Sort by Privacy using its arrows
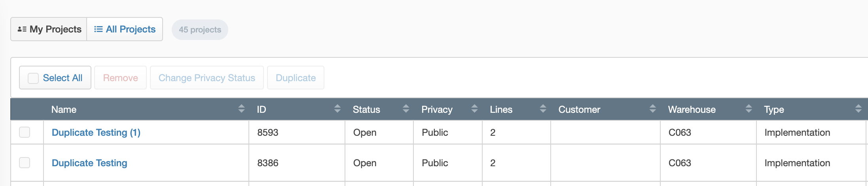The width and height of the screenshot is (868, 186). coord(474,109)
